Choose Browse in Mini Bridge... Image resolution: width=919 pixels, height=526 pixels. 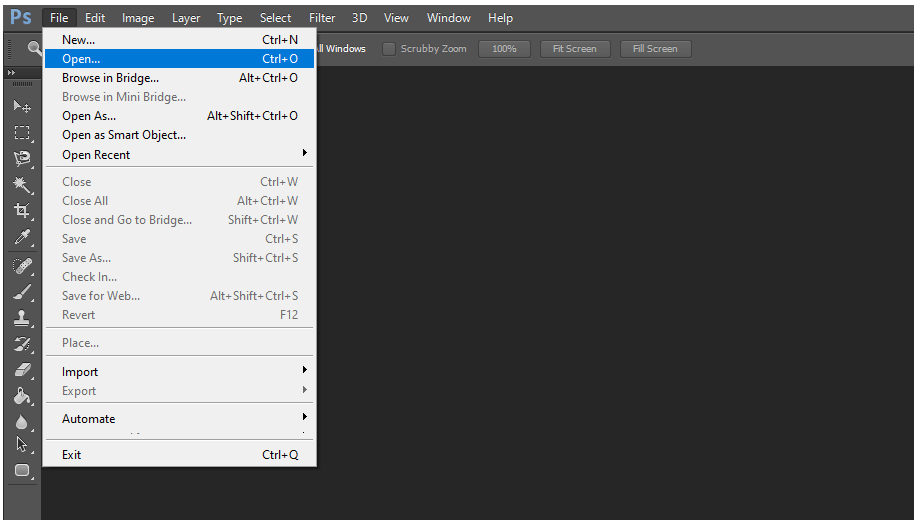[x=179, y=97]
